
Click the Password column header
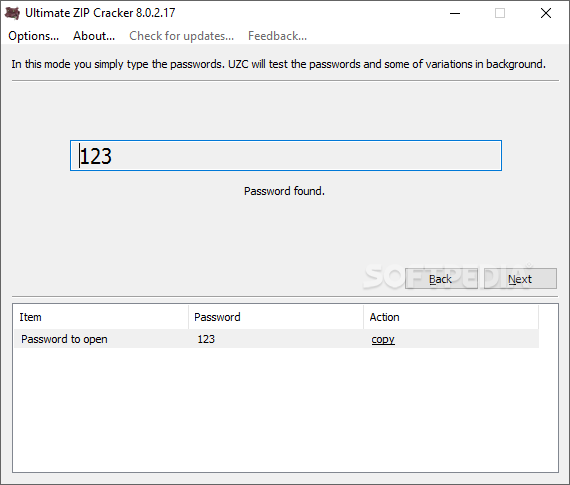pos(276,317)
